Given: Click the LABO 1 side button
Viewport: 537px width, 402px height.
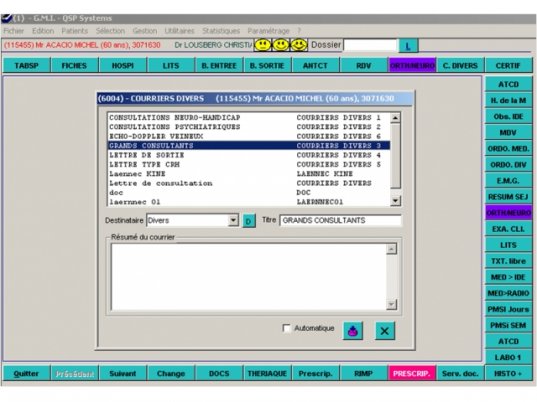Looking at the screenshot, I should coord(509,357).
